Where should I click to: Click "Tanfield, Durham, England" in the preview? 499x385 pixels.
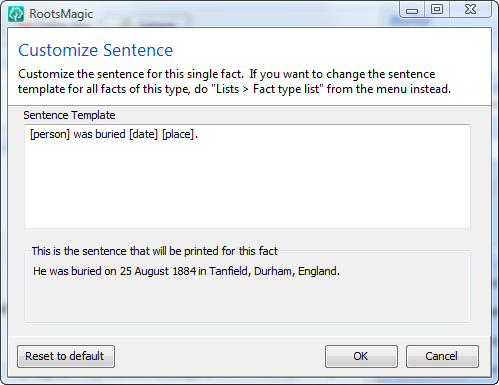[274, 271]
